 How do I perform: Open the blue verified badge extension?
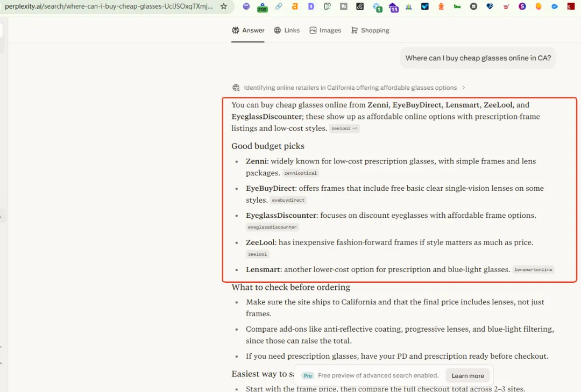(x=555, y=6)
